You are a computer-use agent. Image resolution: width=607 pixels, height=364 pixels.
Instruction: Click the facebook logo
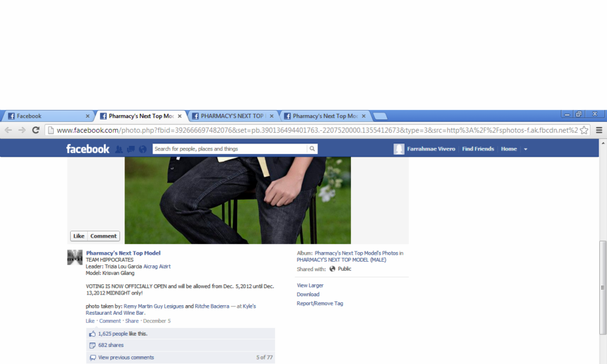click(87, 149)
